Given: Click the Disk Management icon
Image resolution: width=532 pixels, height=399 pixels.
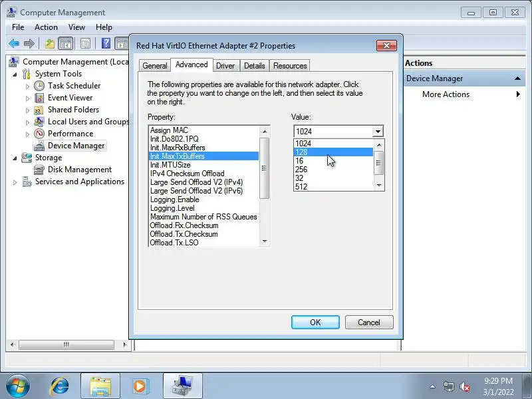Looking at the screenshot, I should 39,170.
